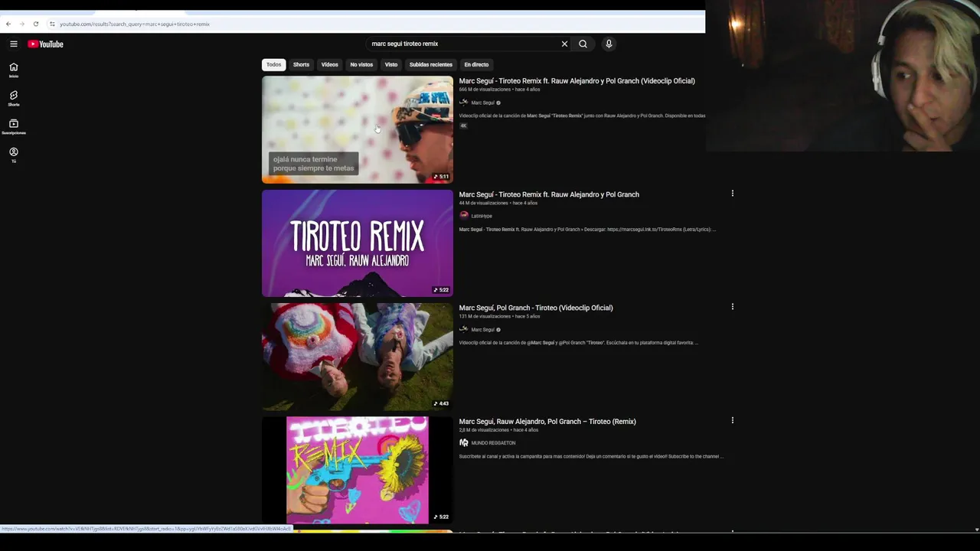Open Tiroteo (Remix) MUNDO REGGAETON title

tap(547, 421)
